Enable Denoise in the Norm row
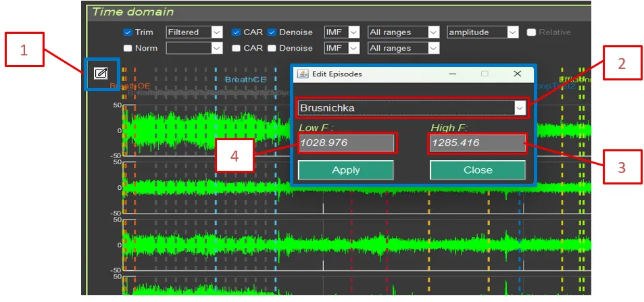Screen dimensions: 644x302 272,49
